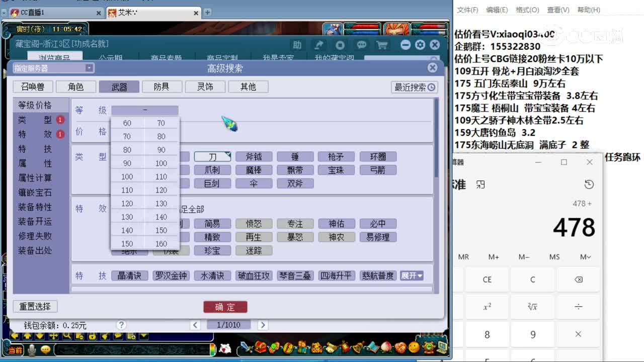Click the color gradient strip beside the chat box
Screen dimensions: 644x362
point(212,350)
